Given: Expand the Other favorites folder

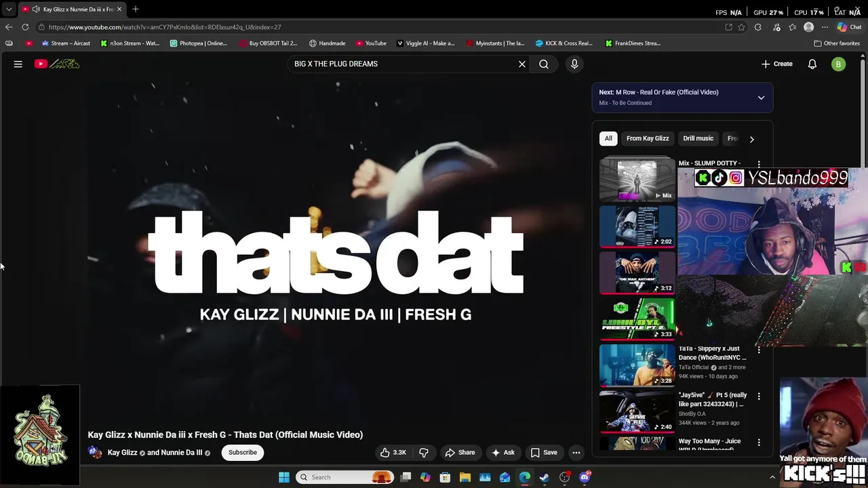Looking at the screenshot, I should point(837,43).
